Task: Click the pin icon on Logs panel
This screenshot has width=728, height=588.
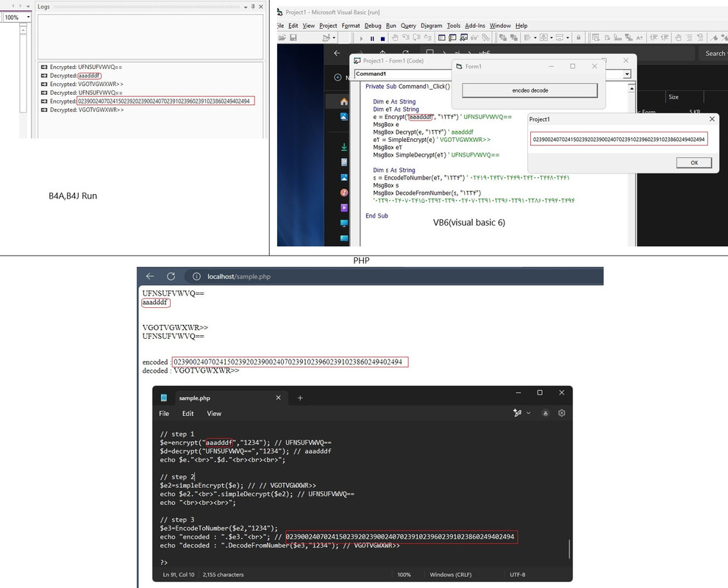Action: coord(253,7)
